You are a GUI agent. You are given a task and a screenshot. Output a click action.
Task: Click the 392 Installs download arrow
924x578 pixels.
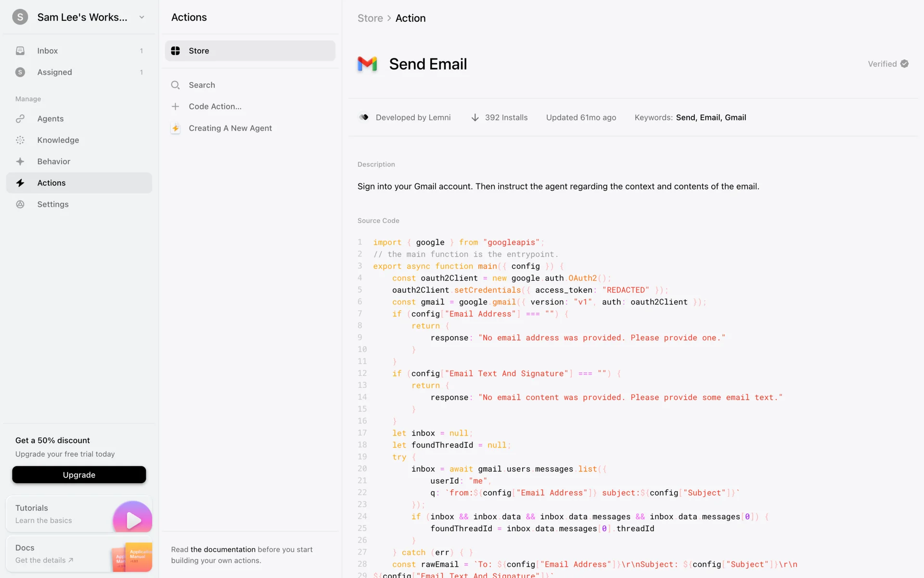tap(475, 118)
